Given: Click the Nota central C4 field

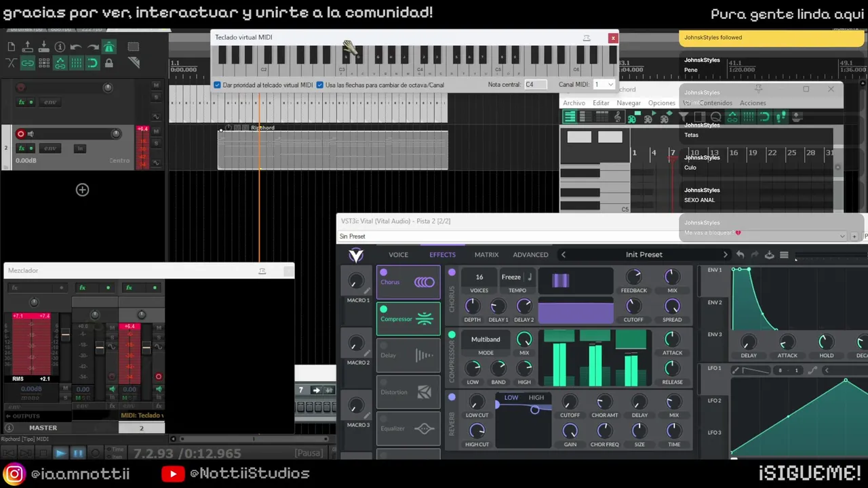Looking at the screenshot, I should pyautogui.click(x=535, y=85).
